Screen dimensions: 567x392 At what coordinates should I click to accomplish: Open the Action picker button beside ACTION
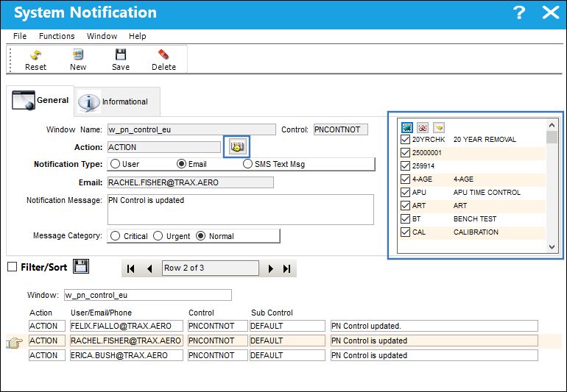(x=237, y=147)
